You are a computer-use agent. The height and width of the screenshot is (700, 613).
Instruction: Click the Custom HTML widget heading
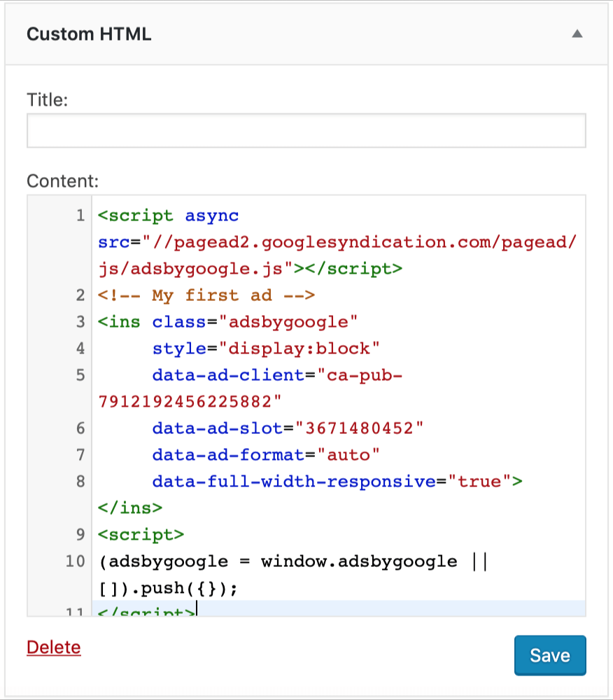coord(89,34)
